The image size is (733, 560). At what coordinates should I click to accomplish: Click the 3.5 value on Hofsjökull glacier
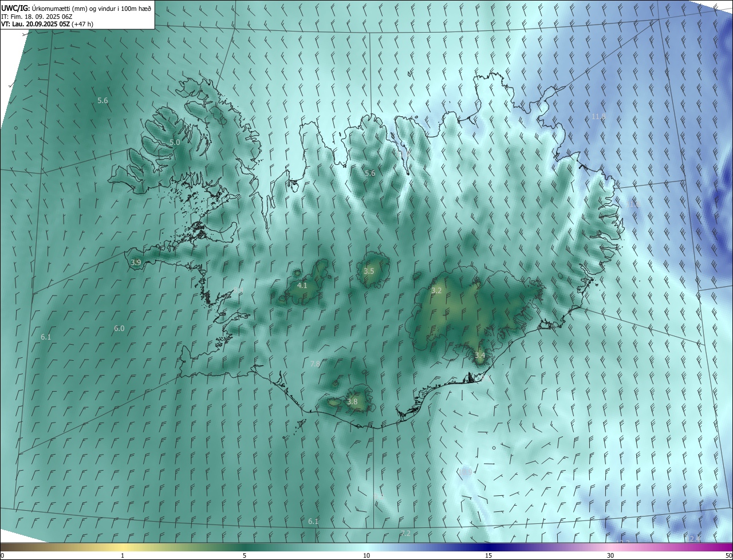[369, 271]
